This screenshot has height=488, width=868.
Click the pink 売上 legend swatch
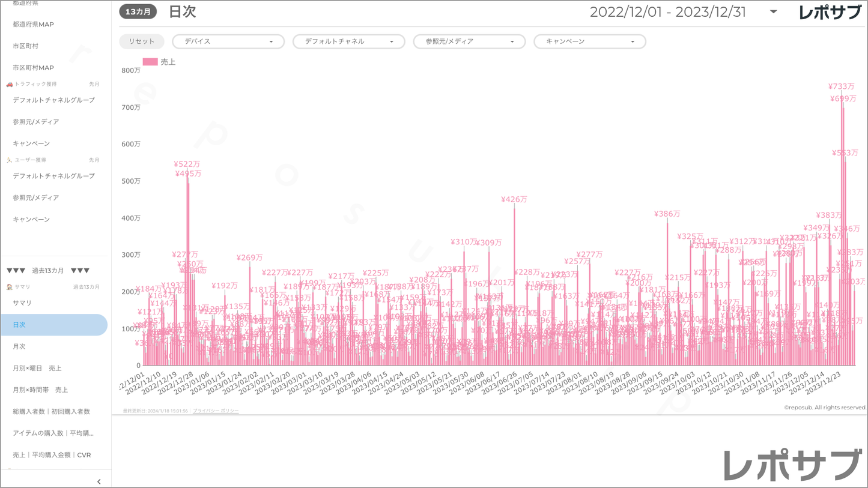150,62
